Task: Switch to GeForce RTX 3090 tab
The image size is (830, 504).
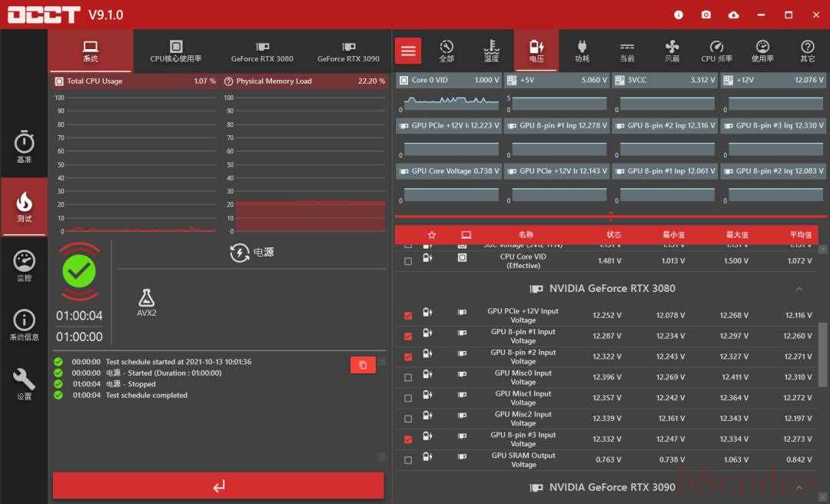Action: [348, 51]
